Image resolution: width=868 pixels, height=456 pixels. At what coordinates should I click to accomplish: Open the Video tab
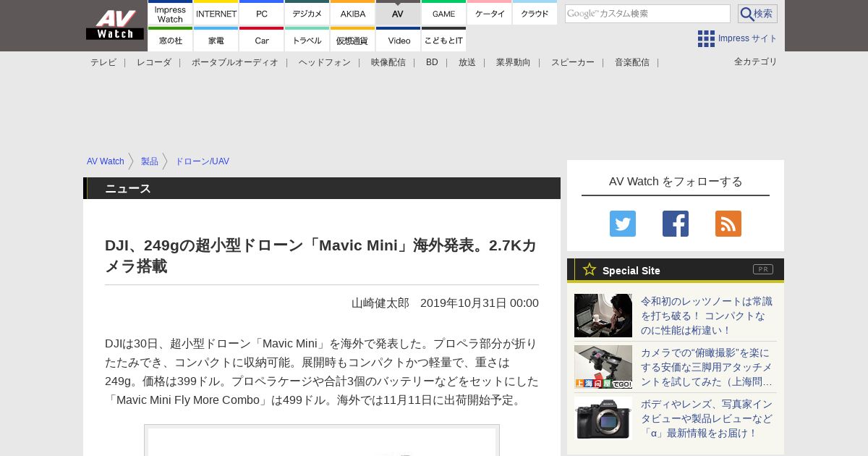pos(398,40)
